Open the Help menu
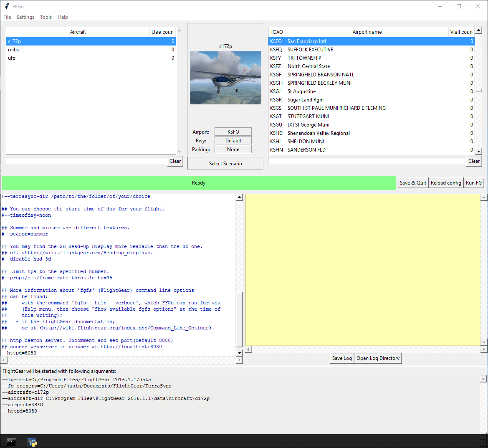 pyautogui.click(x=63, y=17)
